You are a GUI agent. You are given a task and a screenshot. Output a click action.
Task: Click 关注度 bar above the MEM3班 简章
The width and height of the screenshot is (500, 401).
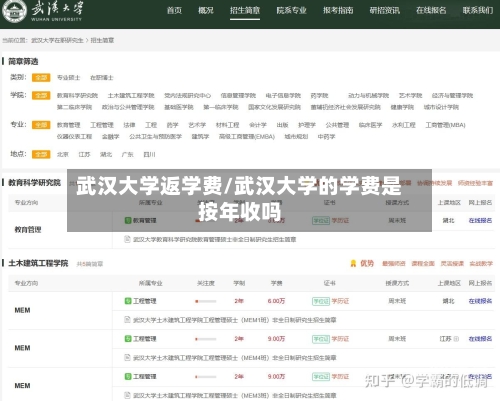pyautogui.click(x=206, y=377)
